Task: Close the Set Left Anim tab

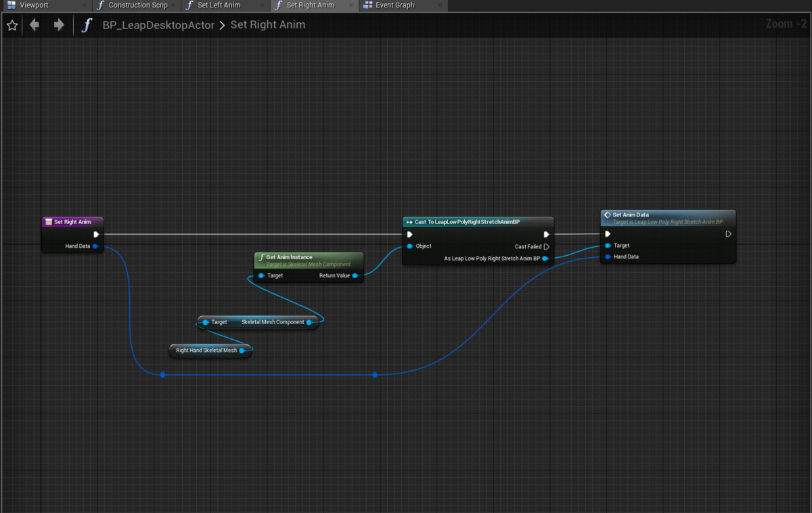Action: tap(262, 5)
